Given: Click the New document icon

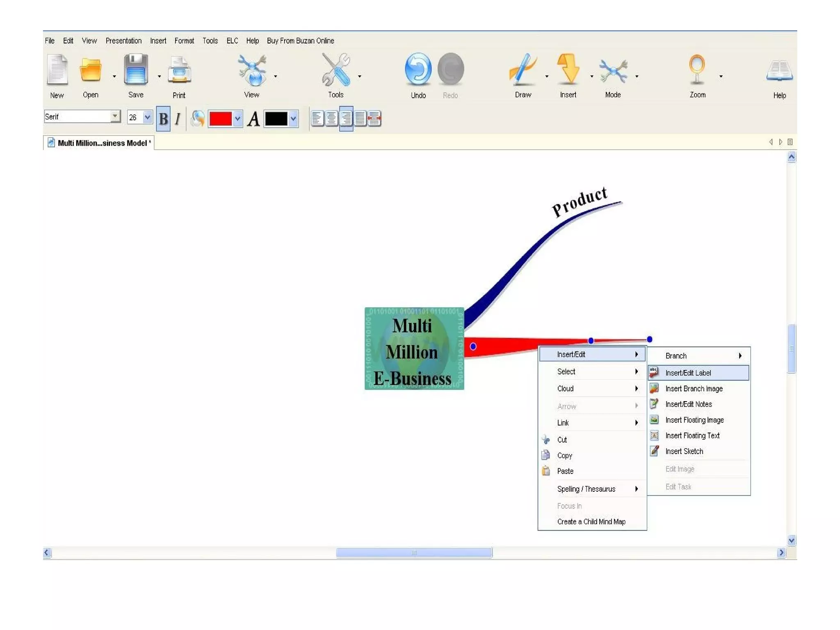Looking at the screenshot, I should tap(57, 71).
